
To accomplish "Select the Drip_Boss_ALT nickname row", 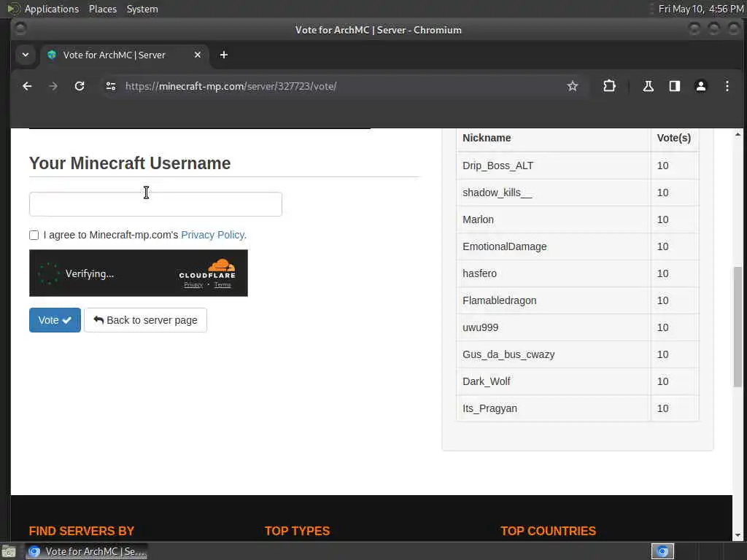I will 577,166.
